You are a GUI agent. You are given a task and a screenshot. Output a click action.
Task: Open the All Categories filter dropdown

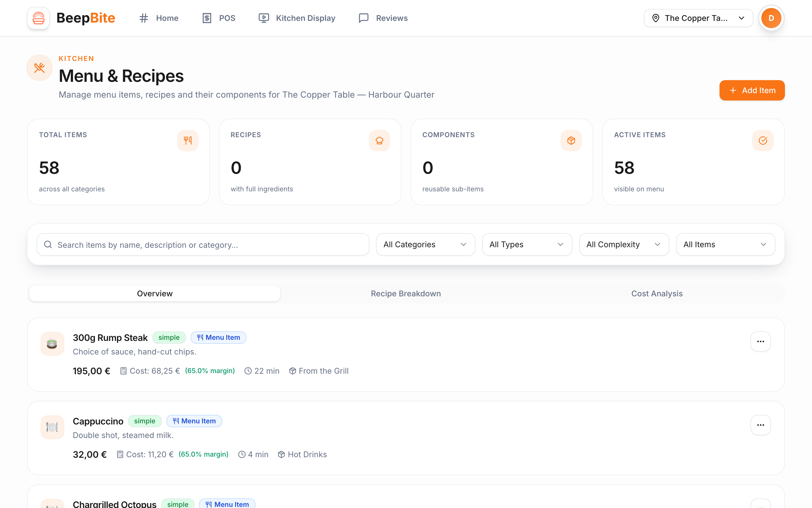point(425,245)
